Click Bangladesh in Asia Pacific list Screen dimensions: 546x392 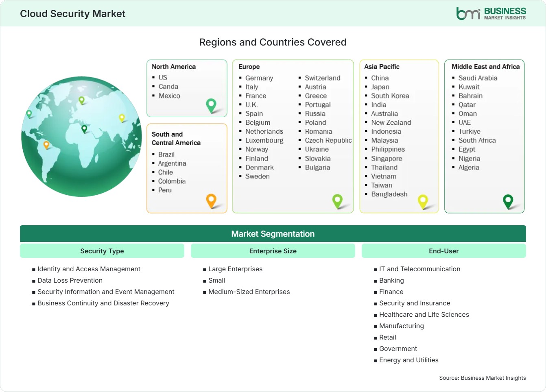389,194
